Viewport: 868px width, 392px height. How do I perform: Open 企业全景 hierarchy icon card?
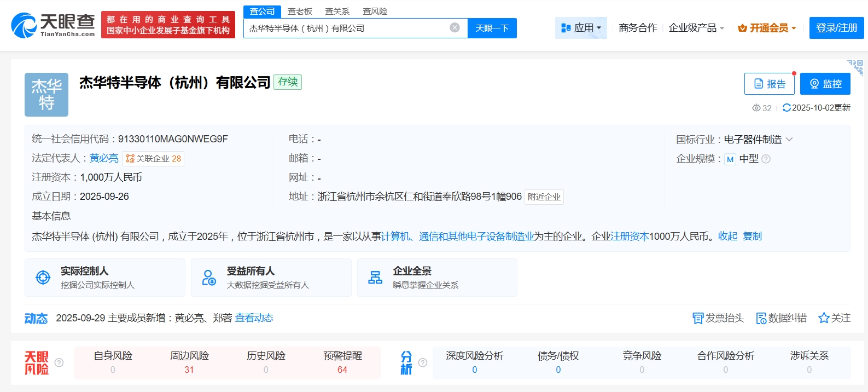(375, 278)
